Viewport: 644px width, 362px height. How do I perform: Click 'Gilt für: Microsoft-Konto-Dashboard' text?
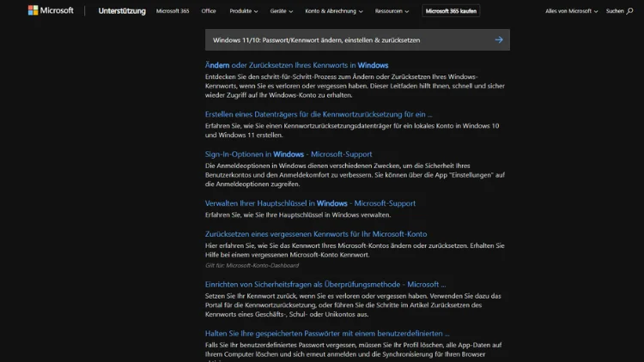(252, 266)
